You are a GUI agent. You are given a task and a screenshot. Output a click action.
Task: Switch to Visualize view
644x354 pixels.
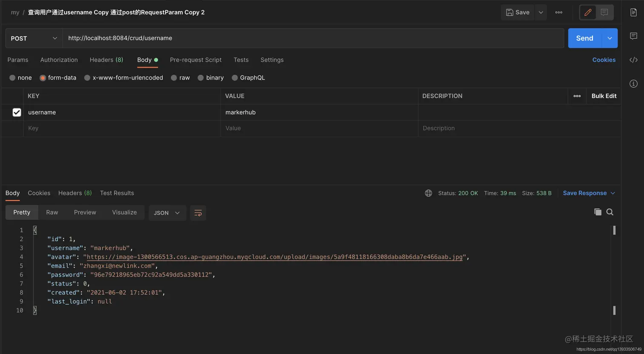click(124, 212)
